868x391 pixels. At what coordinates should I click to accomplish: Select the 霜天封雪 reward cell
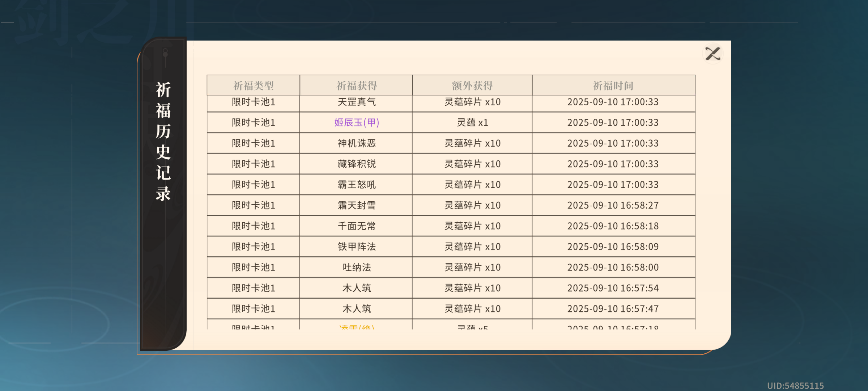click(356, 205)
